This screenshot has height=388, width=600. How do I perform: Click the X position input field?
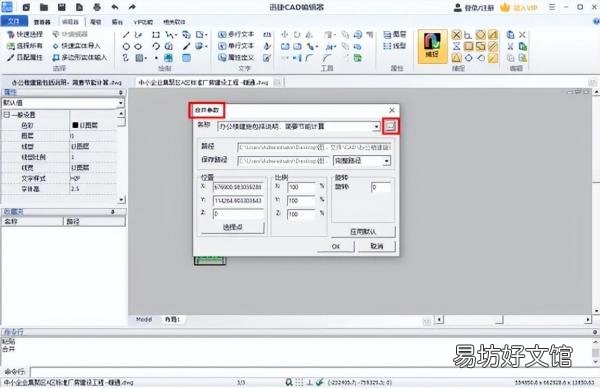coord(238,187)
